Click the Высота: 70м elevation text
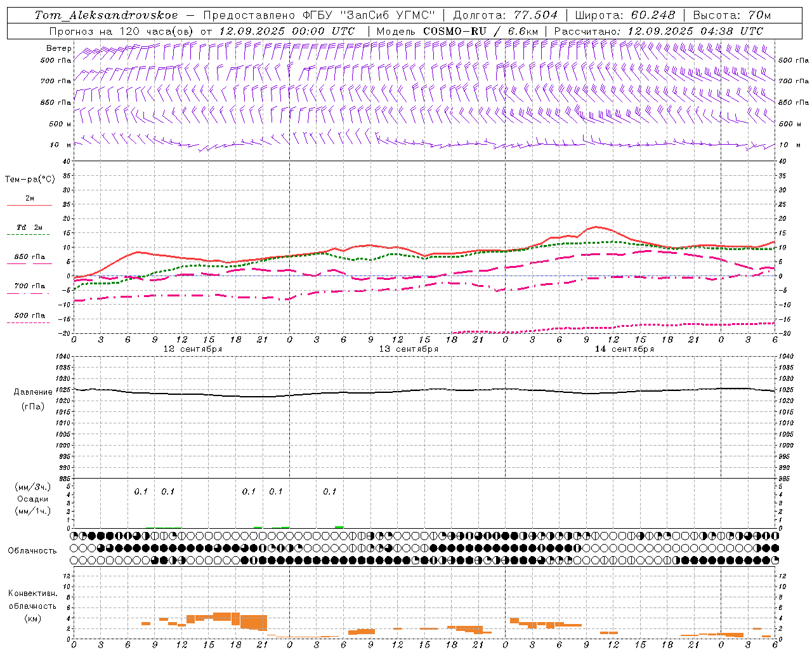Image resolution: width=812 pixels, height=650 pixels. point(731,15)
